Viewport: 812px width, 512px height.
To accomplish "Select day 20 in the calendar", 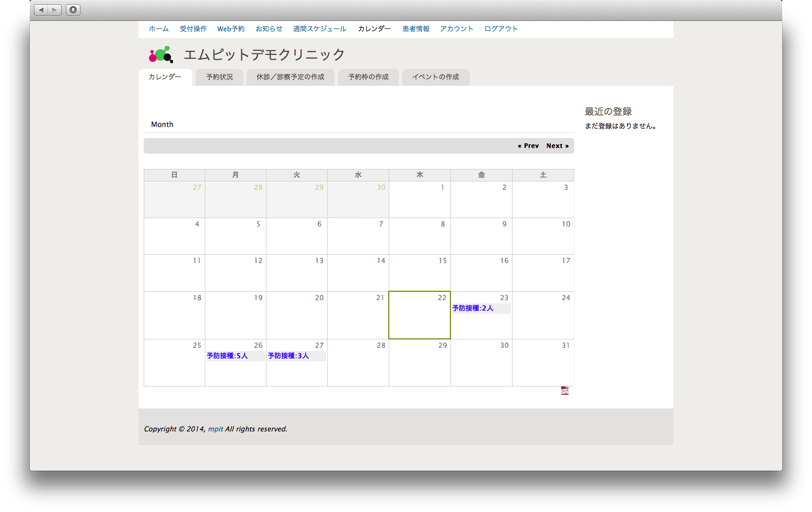I will click(x=297, y=315).
